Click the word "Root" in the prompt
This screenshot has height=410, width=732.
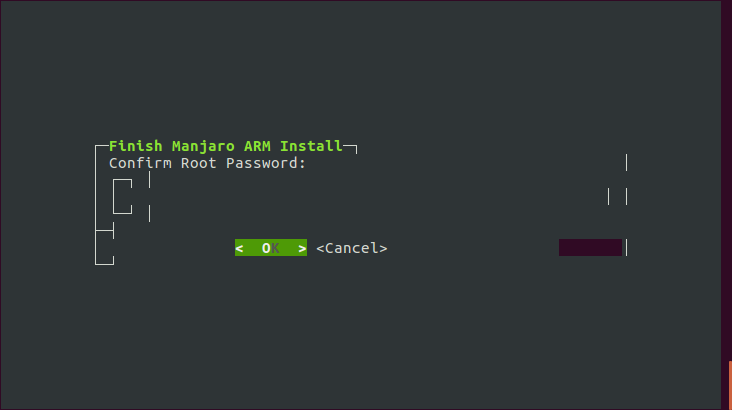click(x=198, y=163)
